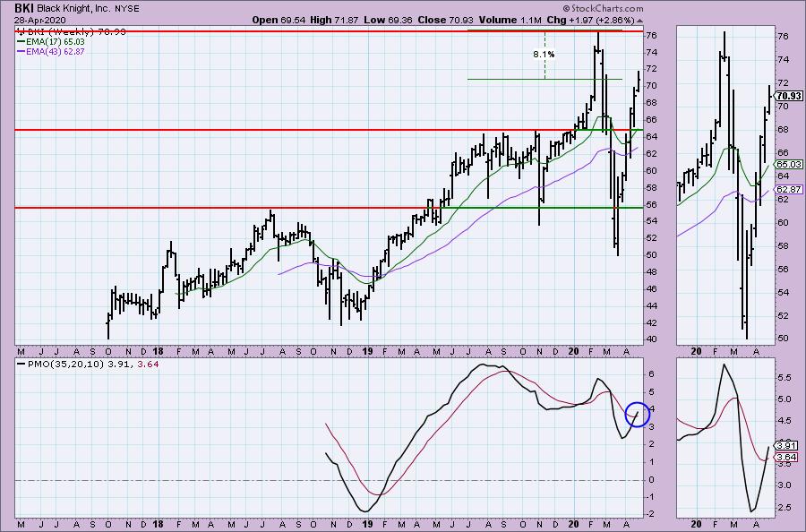This screenshot has height=532, width=806.
Task: Click the BKI (Weekly) legend entry
Action: click(71, 32)
